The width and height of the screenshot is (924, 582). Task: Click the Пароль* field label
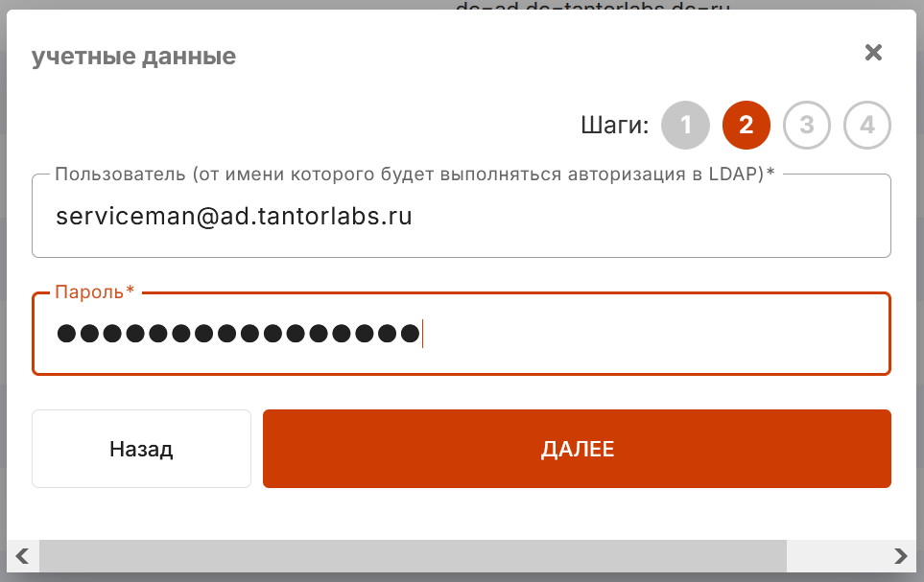95,291
